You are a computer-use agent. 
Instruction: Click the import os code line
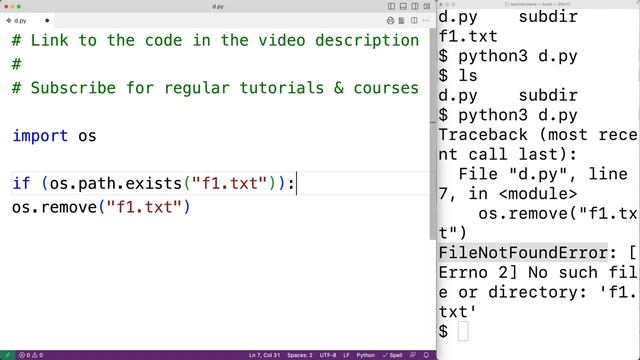coord(54,136)
